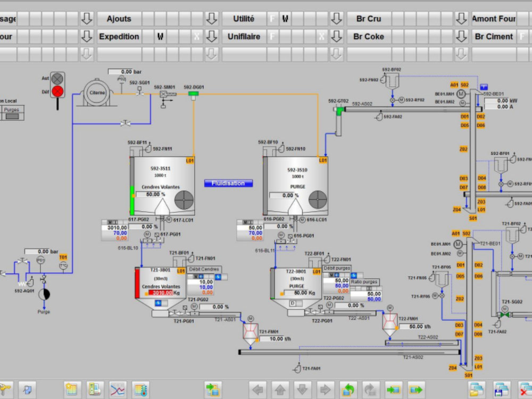
Task: Click the 617-LC01 motor symbol
Action: pyautogui.click(x=169, y=220)
